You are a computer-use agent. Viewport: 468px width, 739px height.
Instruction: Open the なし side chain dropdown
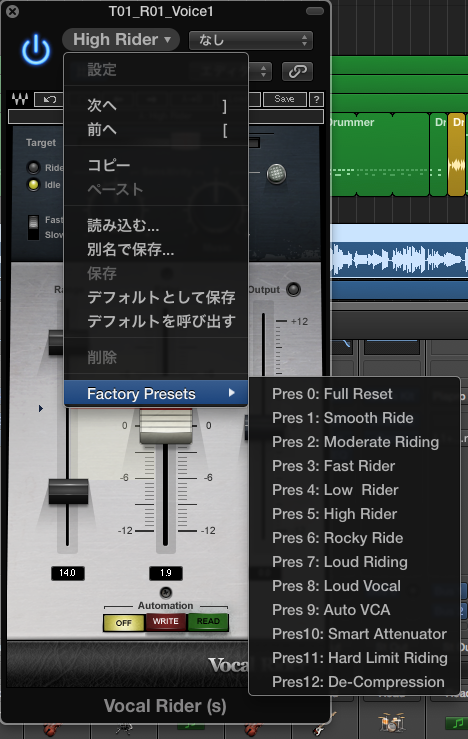tap(251, 41)
